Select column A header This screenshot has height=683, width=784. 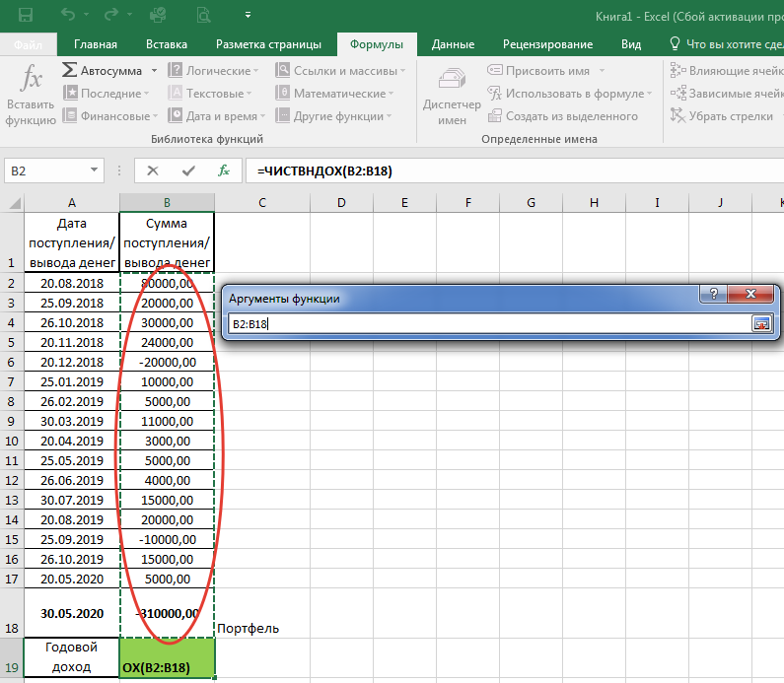[72, 203]
